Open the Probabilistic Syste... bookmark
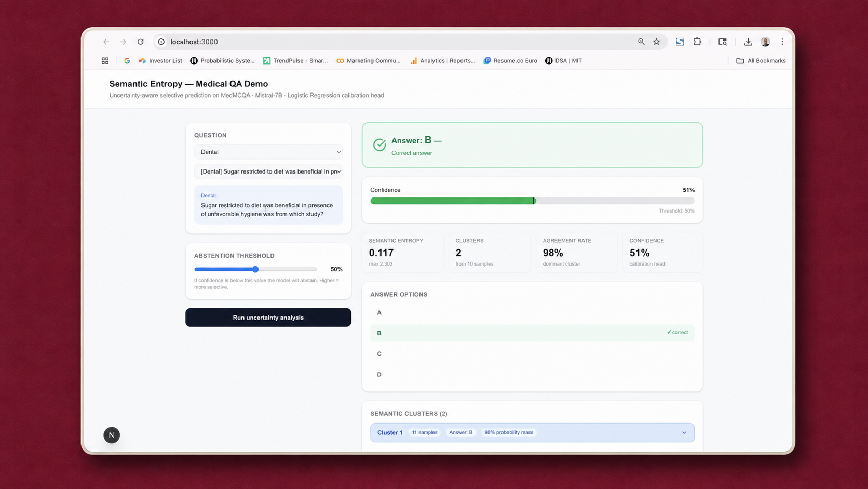The image size is (868, 489). (x=222, y=61)
